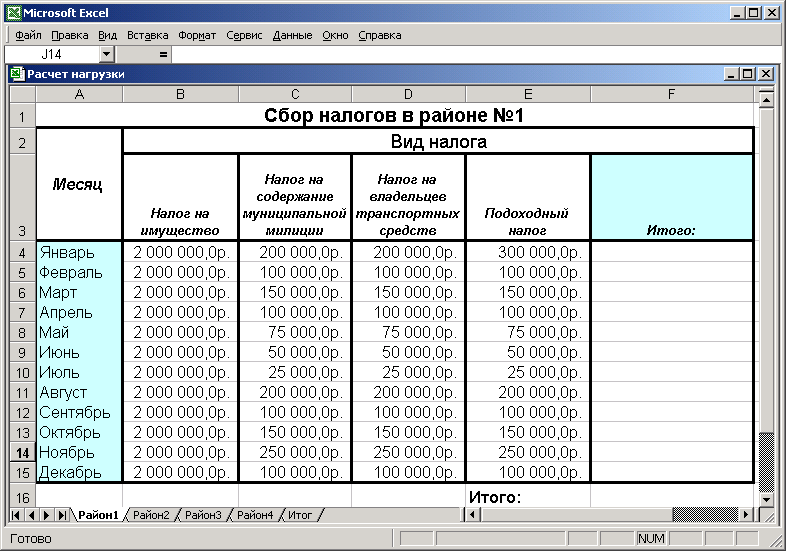Select column D header

(x=409, y=94)
